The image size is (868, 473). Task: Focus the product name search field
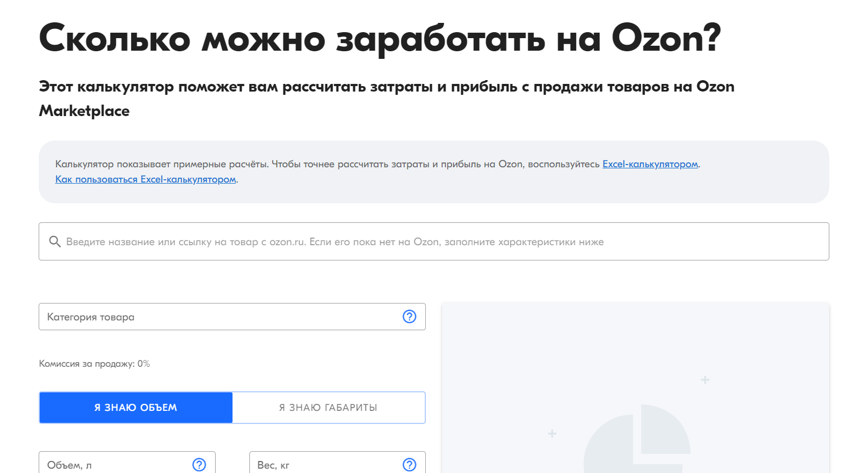coord(434,241)
